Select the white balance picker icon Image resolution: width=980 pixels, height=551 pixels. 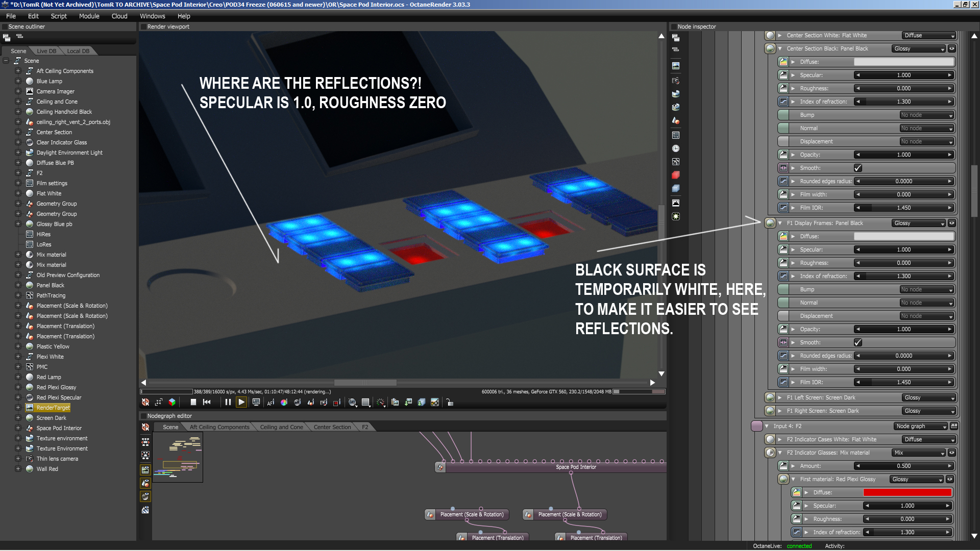(x=284, y=403)
